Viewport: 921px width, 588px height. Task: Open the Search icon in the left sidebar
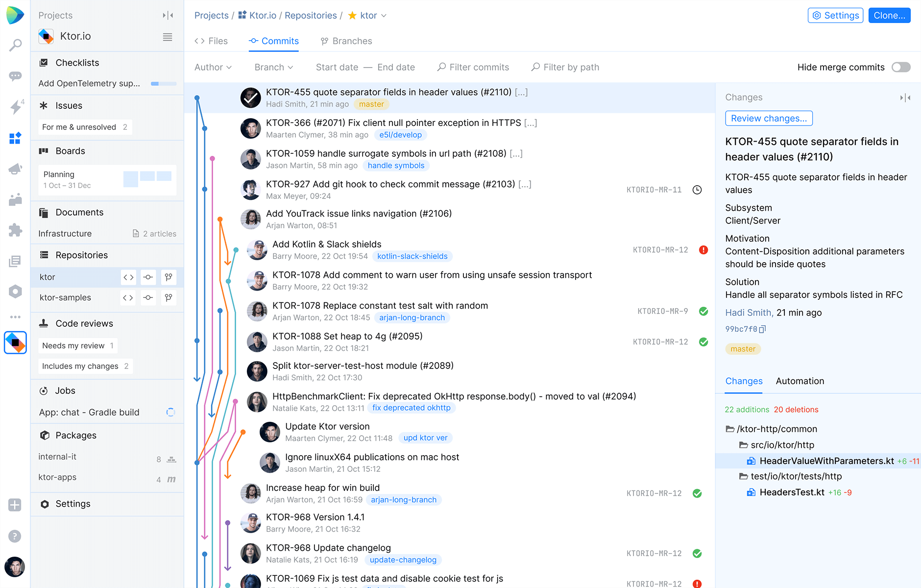[x=15, y=45]
